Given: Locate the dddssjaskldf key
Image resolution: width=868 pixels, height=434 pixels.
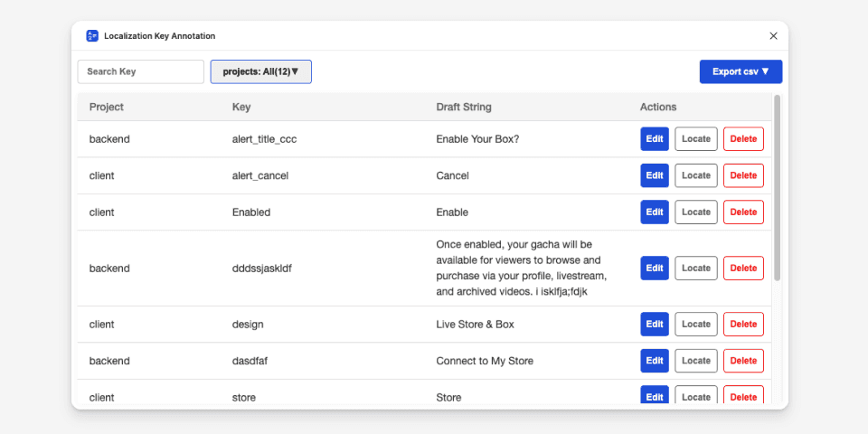Looking at the screenshot, I should [696, 268].
